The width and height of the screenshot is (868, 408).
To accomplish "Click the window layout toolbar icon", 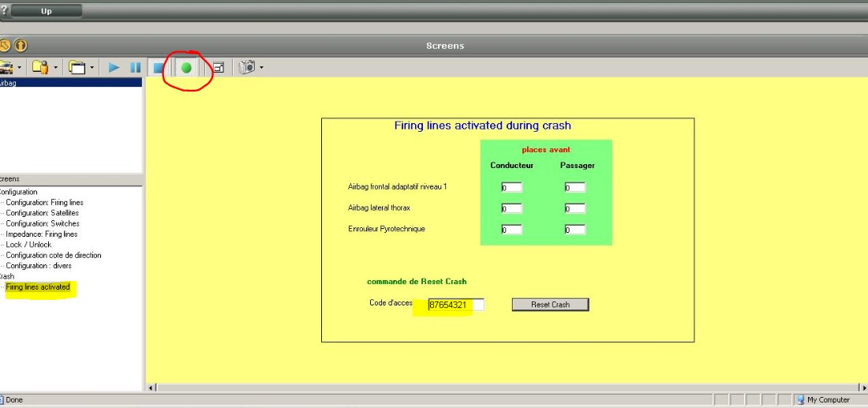I will pyautogui.click(x=219, y=68).
